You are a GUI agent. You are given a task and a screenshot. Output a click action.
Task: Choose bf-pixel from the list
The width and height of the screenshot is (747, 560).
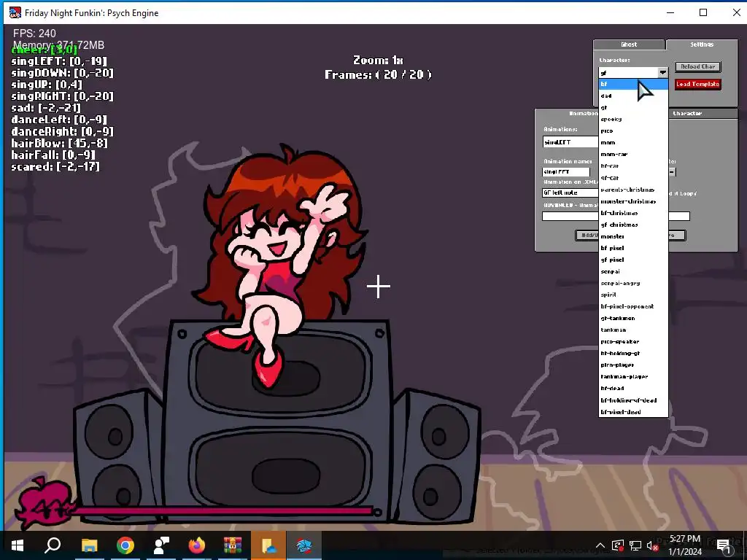click(633, 248)
